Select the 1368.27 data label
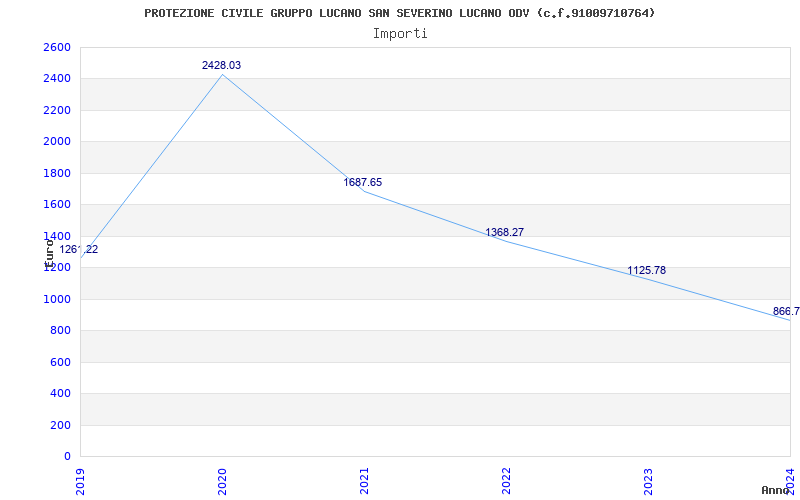800x500 pixels. coord(505,233)
